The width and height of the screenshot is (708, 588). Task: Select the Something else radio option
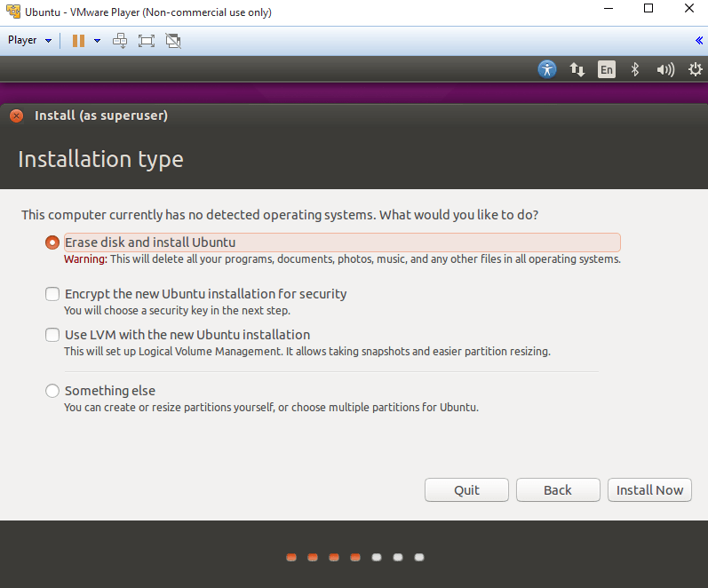coord(52,391)
